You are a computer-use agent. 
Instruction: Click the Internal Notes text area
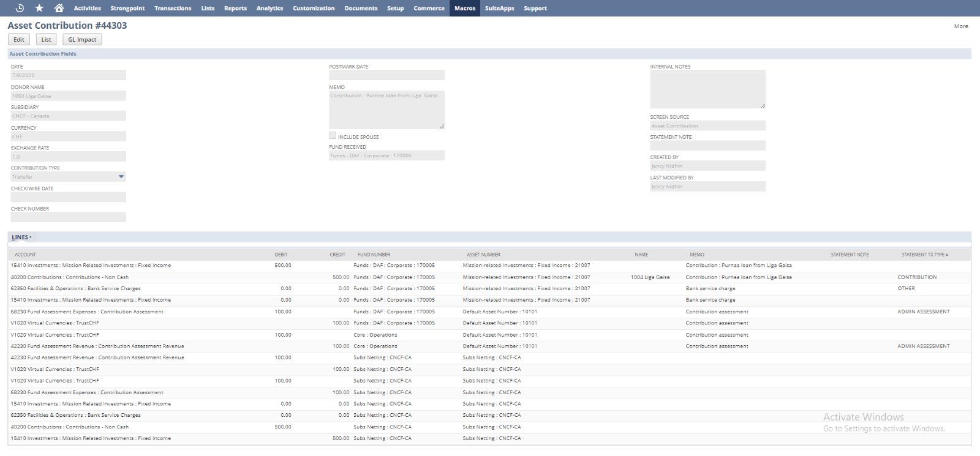tap(707, 89)
